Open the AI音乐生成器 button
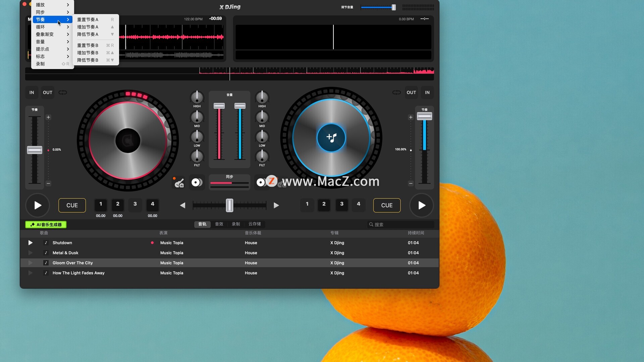Viewport: 644px width, 362px height. pos(46,225)
